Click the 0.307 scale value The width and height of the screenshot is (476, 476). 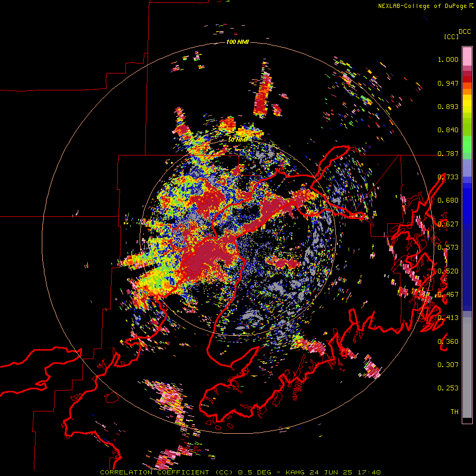(448, 364)
